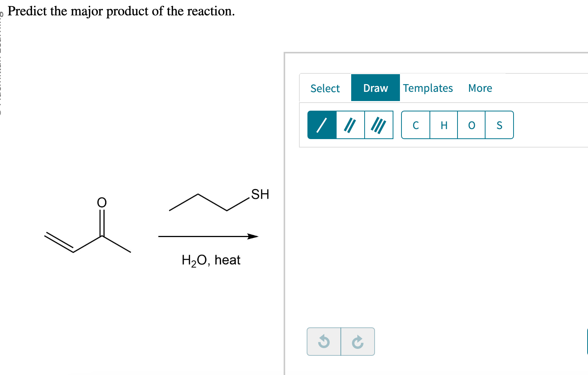Screen dimensions: 588x375
Task: Select the single bond drawing tool
Action: [x=322, y=124]
